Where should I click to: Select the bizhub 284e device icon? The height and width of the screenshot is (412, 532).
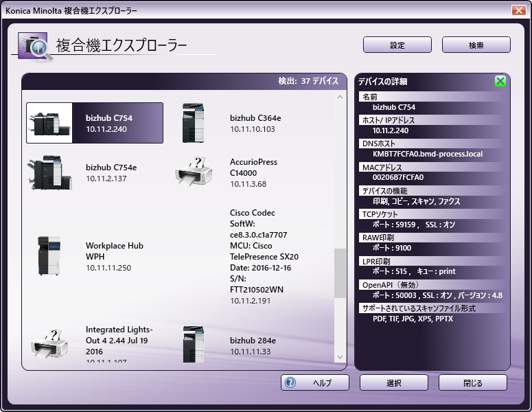point(194,344)
